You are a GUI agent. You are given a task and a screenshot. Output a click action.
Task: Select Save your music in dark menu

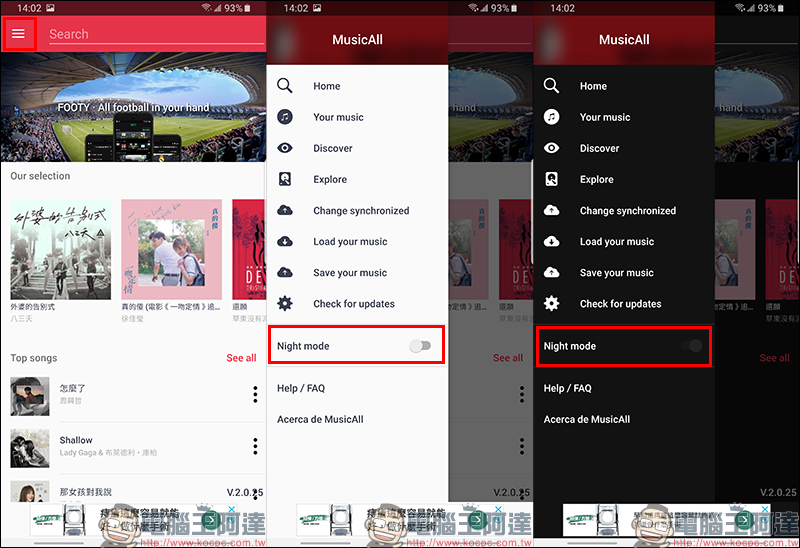(617, 272)
